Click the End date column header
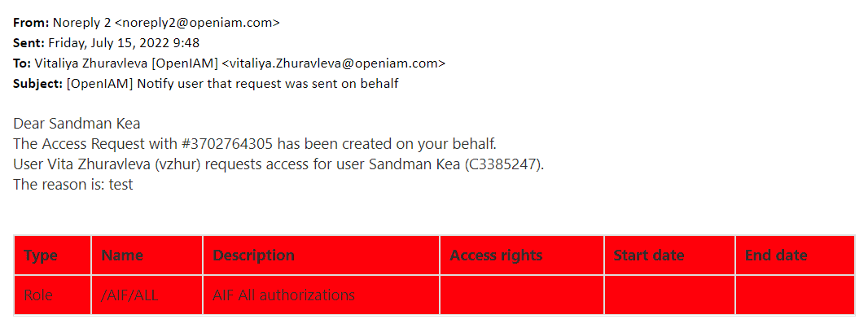The width and height of the screenshot is (868, 332). click(x=776, y=256)
